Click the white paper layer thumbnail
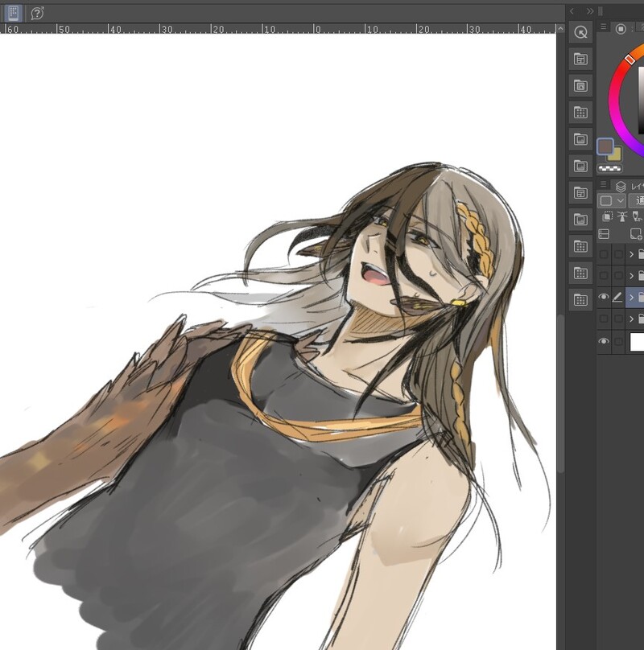The image size is (644, 650). point(637,342)
